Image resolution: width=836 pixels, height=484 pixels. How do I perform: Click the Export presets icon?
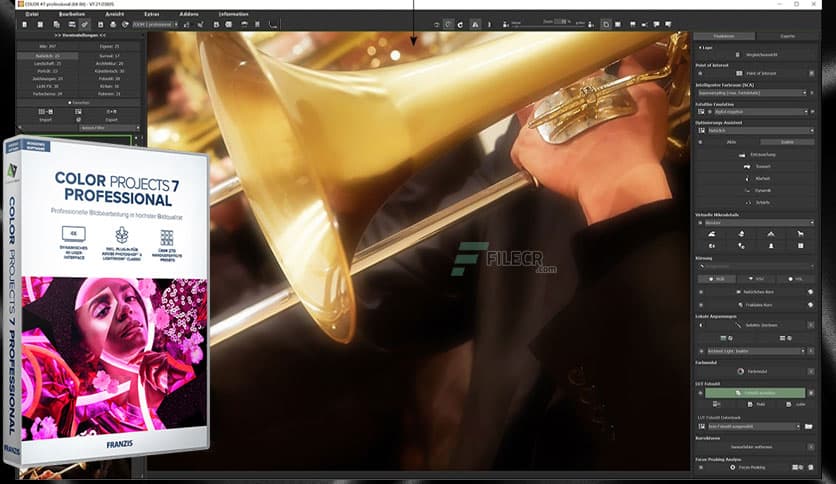pos(111,112)
